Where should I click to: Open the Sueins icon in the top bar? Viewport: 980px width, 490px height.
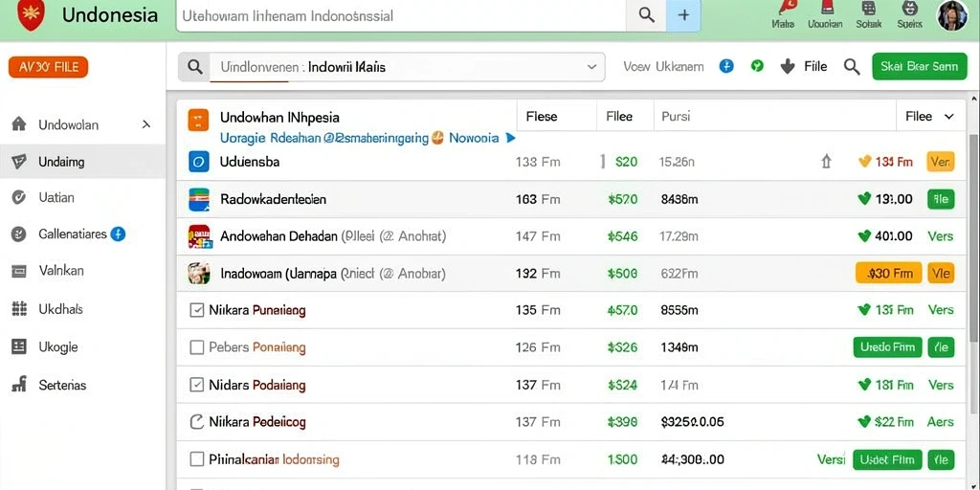[909, 15]
